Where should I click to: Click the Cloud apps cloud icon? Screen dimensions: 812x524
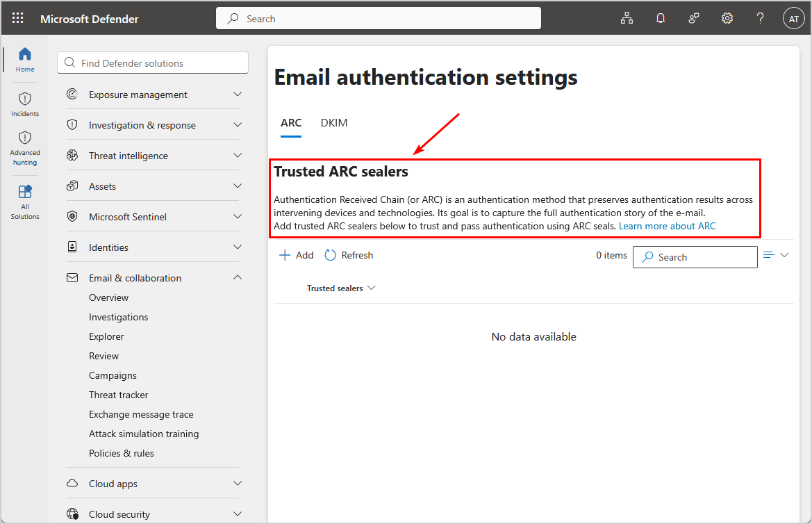click(72, 483)
